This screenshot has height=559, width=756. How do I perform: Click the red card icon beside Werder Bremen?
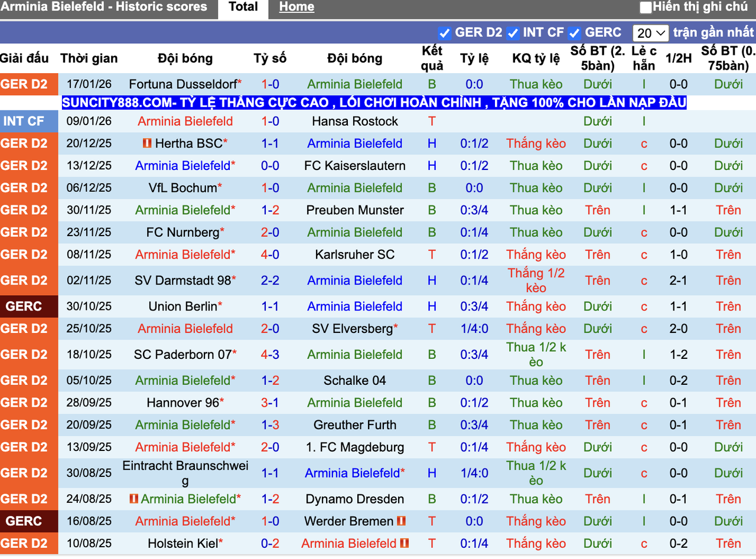pyautogui.click(x=401, y=521)
